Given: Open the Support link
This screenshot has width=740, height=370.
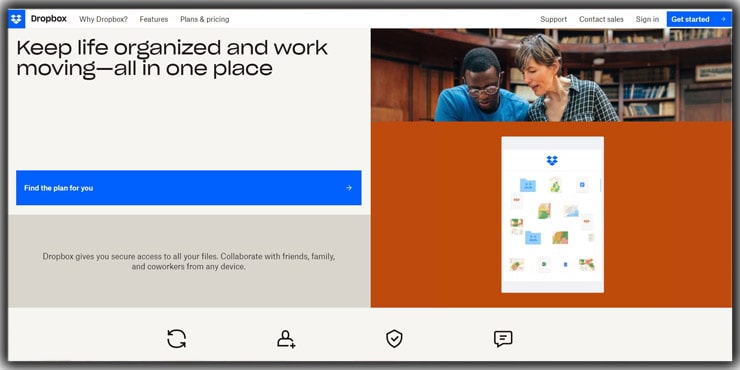Looking at the screenshot, I should [554, 19].
